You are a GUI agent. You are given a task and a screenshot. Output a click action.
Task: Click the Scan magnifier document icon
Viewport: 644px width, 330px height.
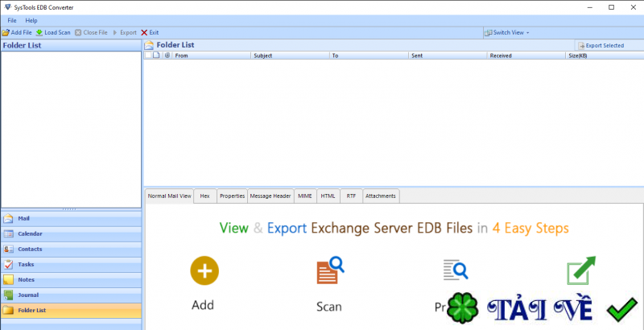pos(329,270)
